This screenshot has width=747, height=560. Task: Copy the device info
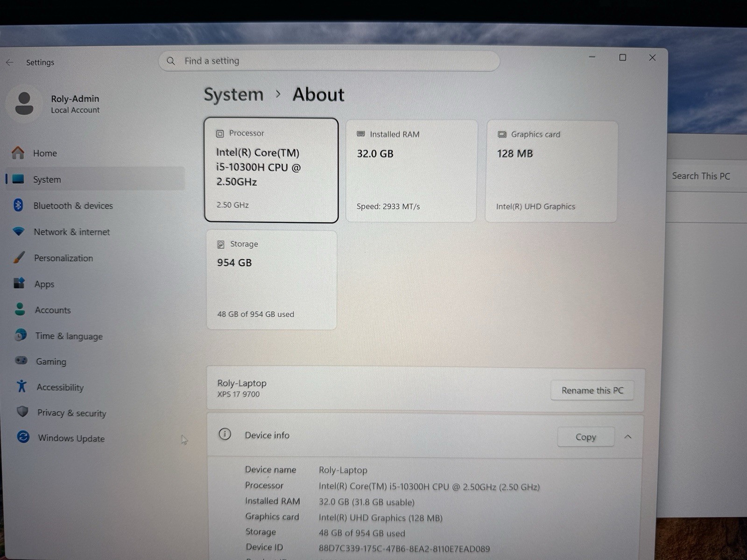coord(585,437)
